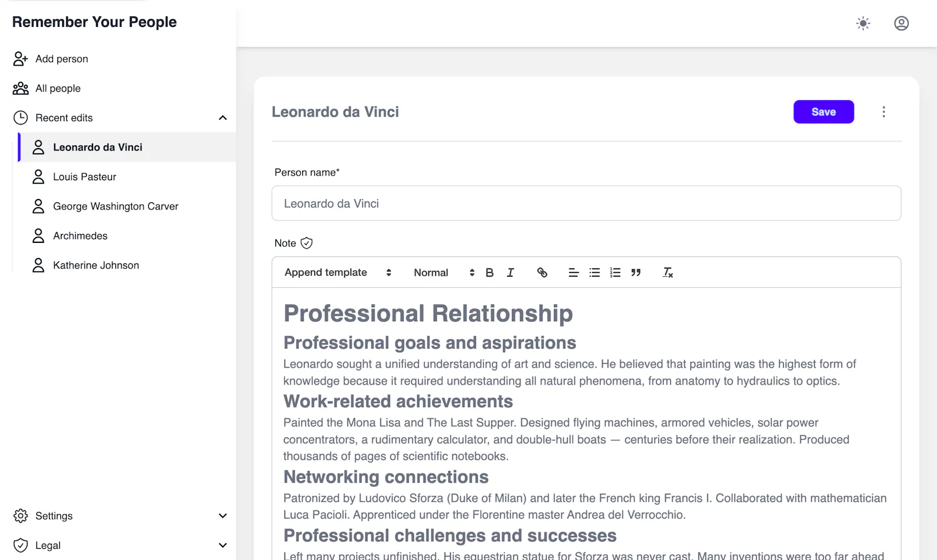
Task: Open the three-dot more options menu
Action: tap(884, 112)
